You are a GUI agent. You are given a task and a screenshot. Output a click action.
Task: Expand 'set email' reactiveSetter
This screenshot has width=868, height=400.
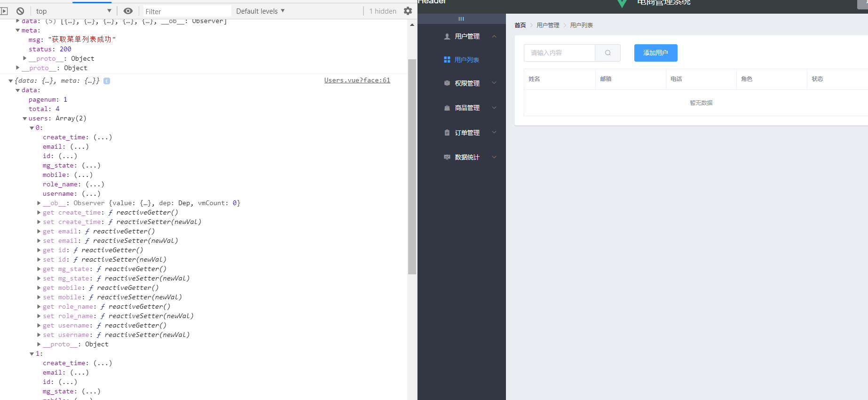39,240
